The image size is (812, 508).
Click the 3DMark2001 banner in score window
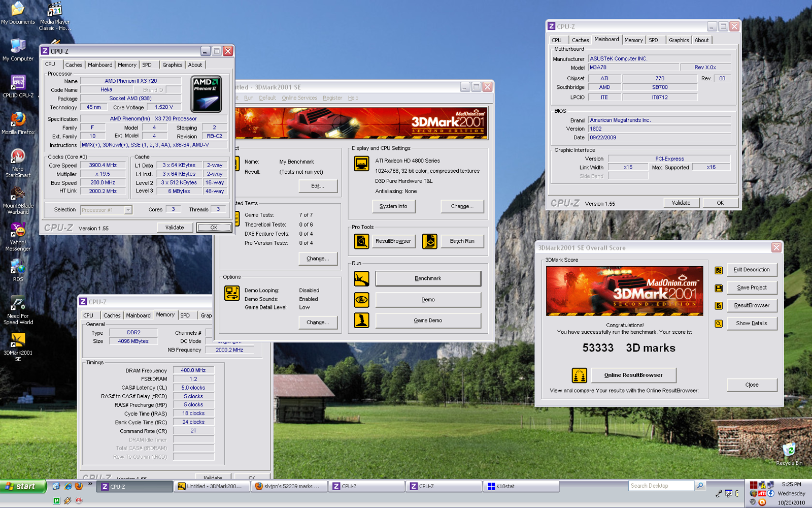coord(625,291)
